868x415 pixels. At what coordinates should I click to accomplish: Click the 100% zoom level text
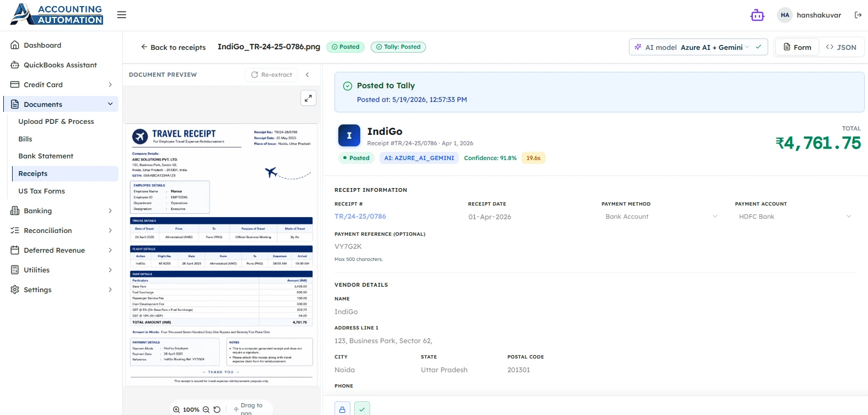[191, 410]
